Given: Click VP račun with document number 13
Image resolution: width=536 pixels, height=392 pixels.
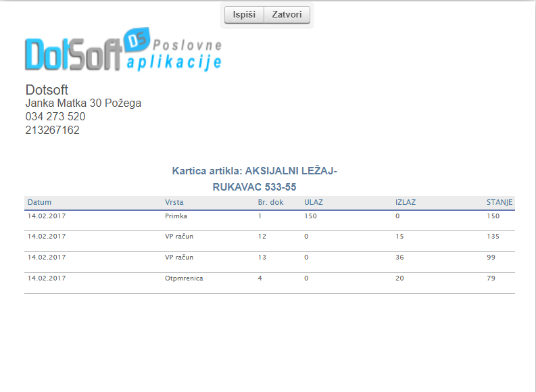Looking at the screenshot, I should (x=179, y=257).
